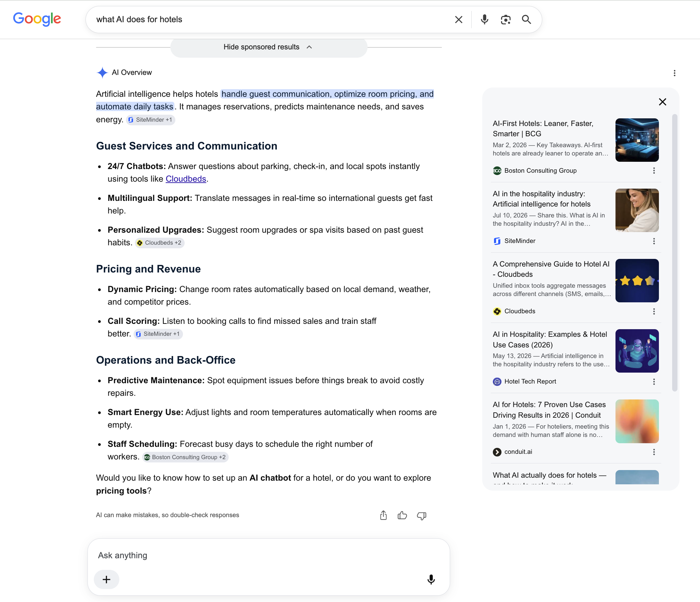Click Pricing and Revenue heading

(148, 269)
